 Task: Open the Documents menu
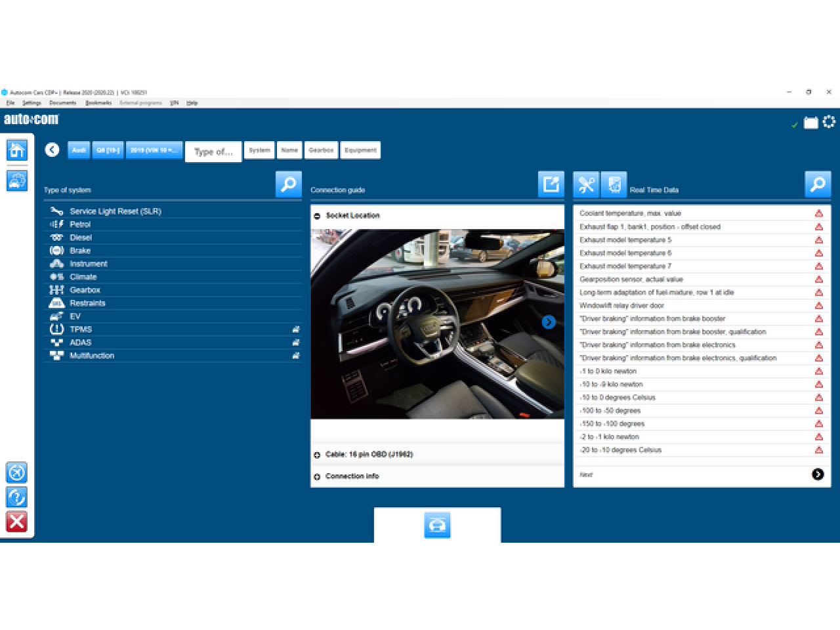coord(62,103)
